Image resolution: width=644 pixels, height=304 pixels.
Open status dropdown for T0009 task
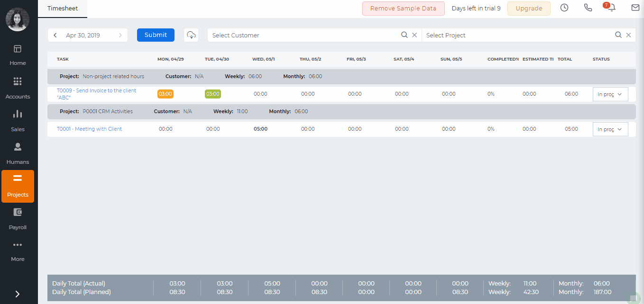coord(610,94)
